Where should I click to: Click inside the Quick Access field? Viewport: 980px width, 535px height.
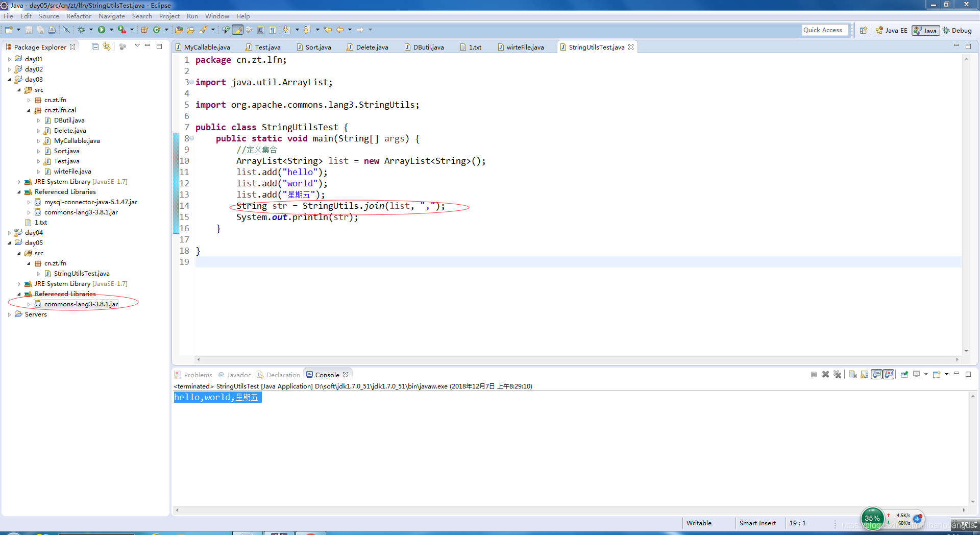pos(824,30)
